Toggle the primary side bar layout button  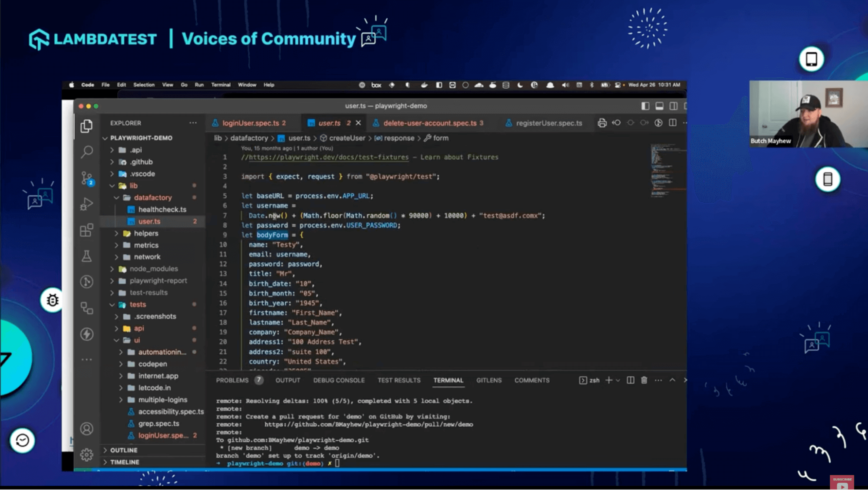click(x=645, y=106)
